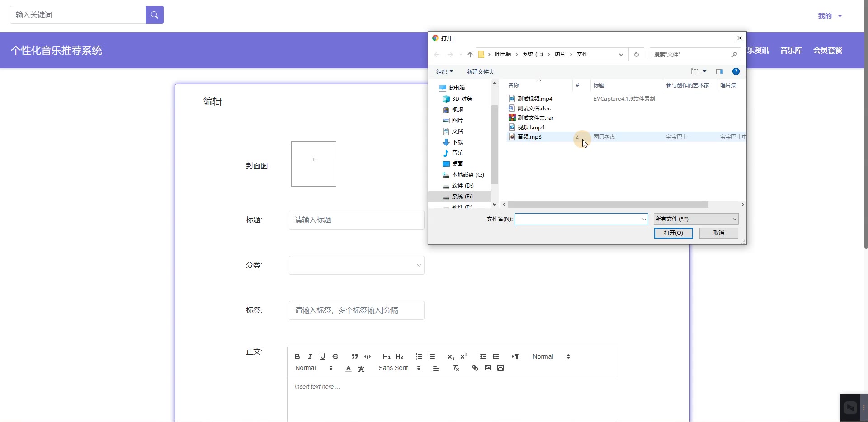Toggle underline formatting in the editor
The image size is (868, 422).
[x=322, y=356]
